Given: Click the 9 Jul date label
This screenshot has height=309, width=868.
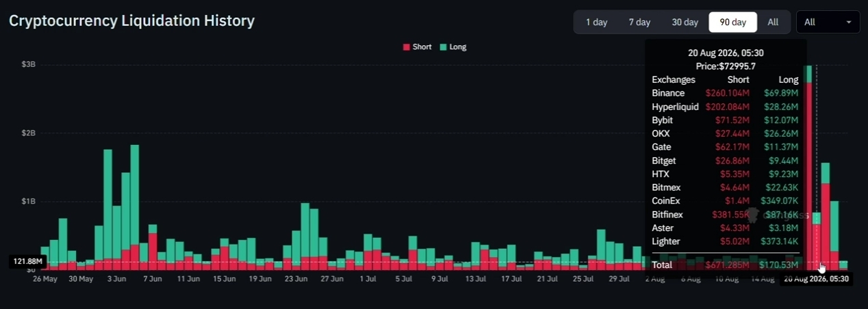Looking at the screenshot, I should pyautogui.click(x=439, y=279).
